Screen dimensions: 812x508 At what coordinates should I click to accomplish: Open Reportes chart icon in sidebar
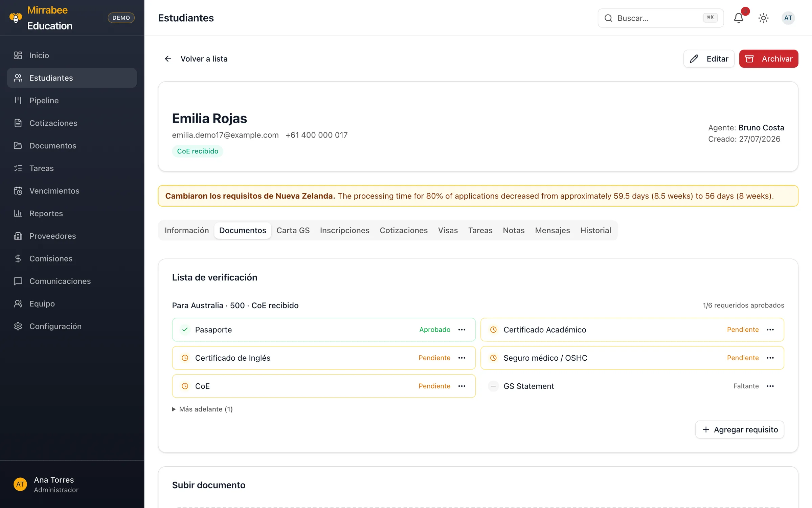click(18, 213)
